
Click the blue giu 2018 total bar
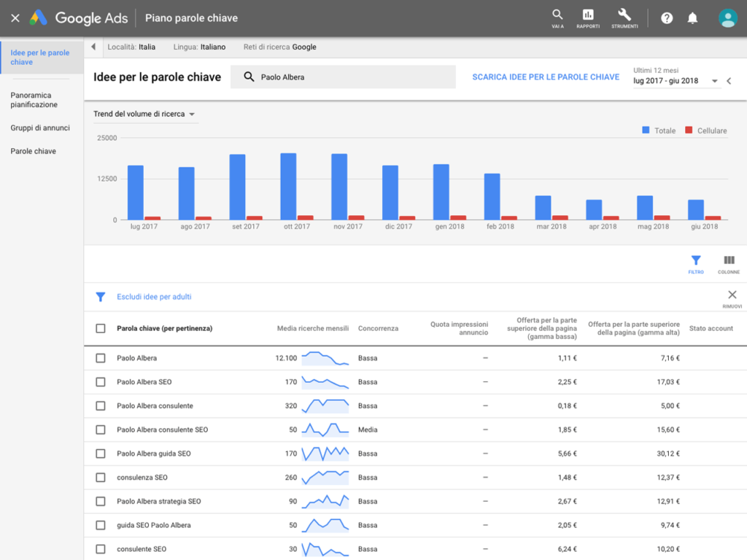pyautogui.click(x=695, y=209)
